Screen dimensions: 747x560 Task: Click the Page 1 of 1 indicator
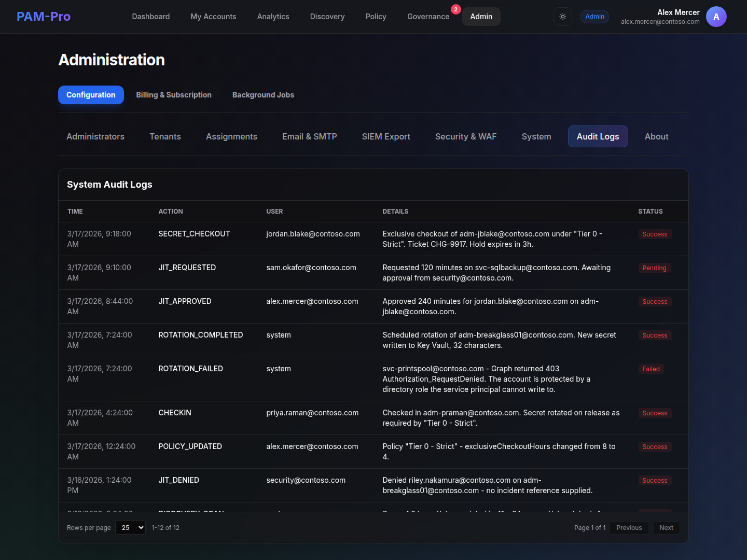[x=590, y=527]
